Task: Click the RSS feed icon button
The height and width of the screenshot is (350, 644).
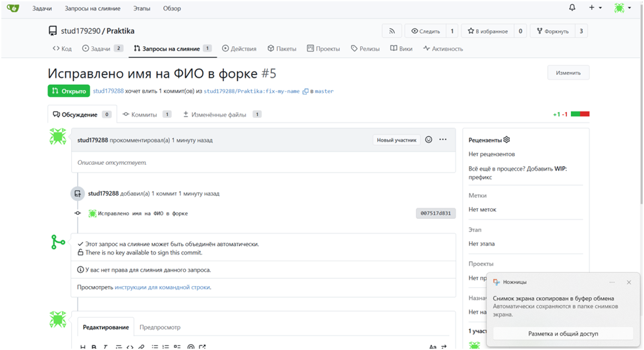Action: click(391, 31)
